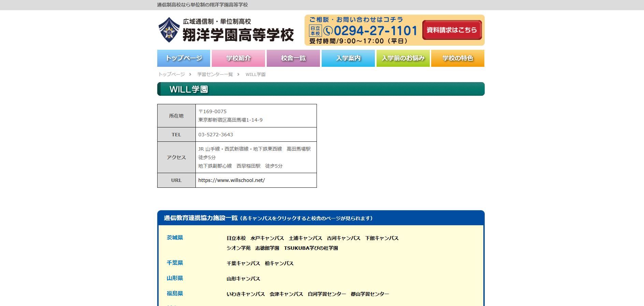The height and width of the screenshot is (306, 644).
Task: Click the 郡山学習センター link
Action: pos(370,294)
